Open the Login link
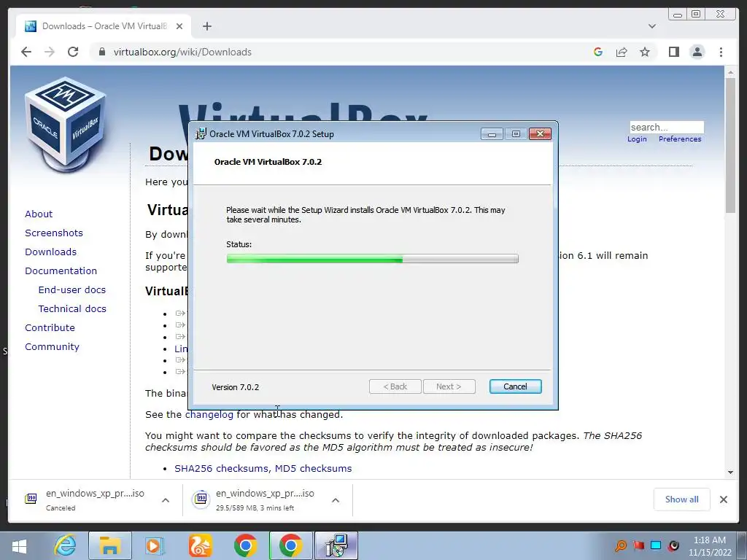The image size is (747, 560). coord(637,139)
